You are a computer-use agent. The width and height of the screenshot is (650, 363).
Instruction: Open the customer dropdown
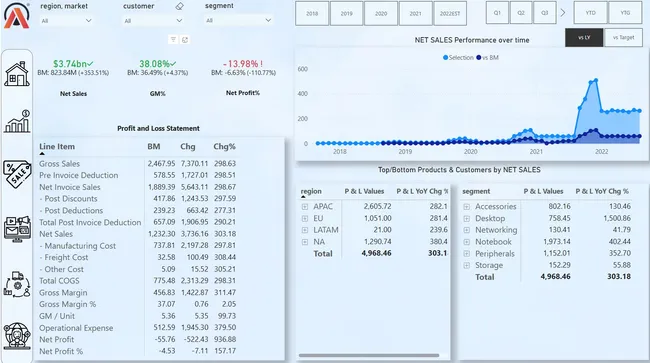[153, 20]
